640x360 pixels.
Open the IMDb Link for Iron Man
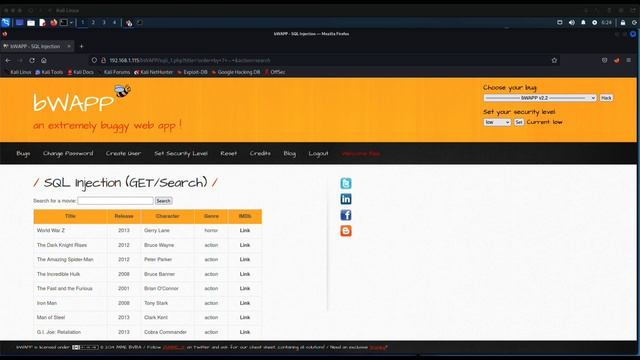tap(245, 303)
